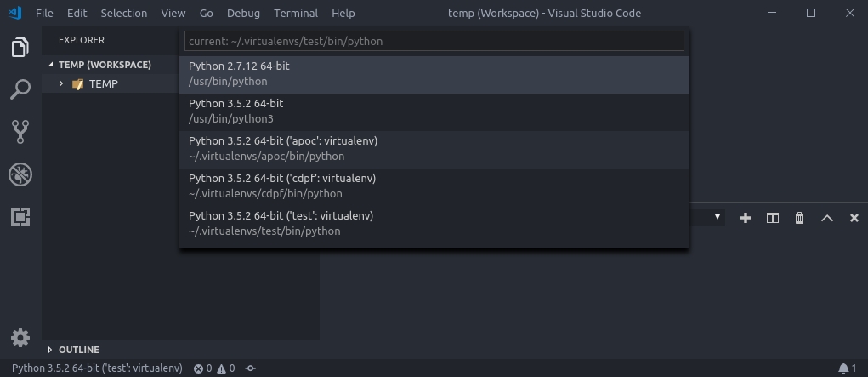
Task: Maximize the VS Code window
Action: tap(811, 13)
